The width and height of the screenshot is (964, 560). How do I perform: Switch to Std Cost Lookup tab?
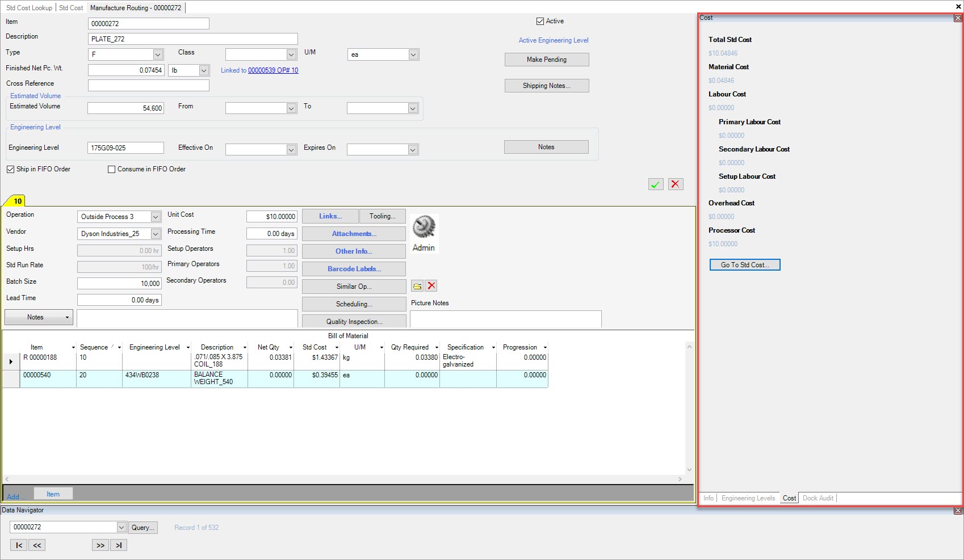tap(29, 8)
